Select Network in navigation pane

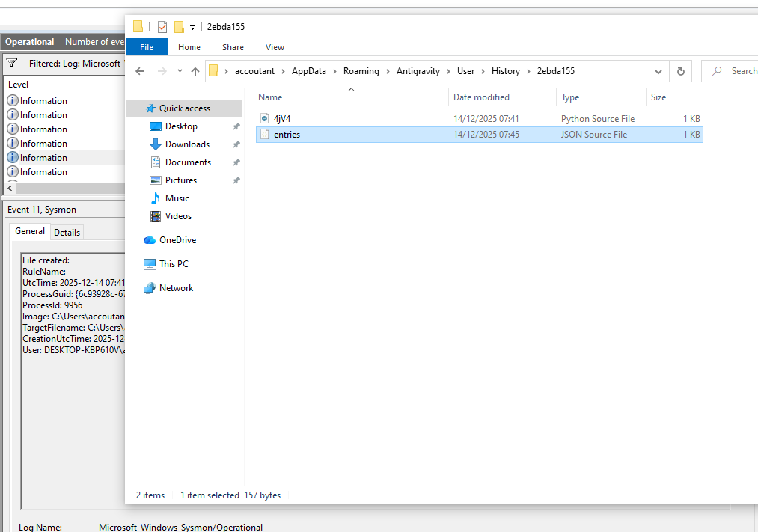pyautogui.click(x=176, y=288)
